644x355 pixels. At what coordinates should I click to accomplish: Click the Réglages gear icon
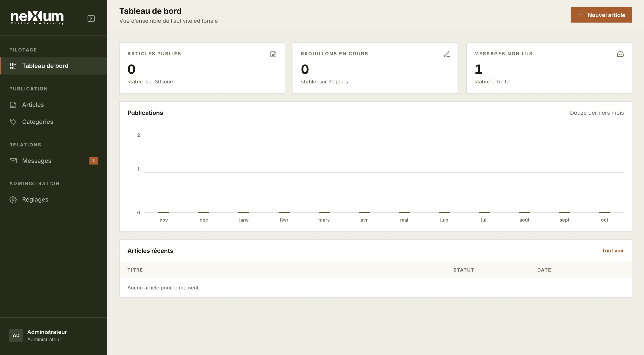click(x=13, y=200)
